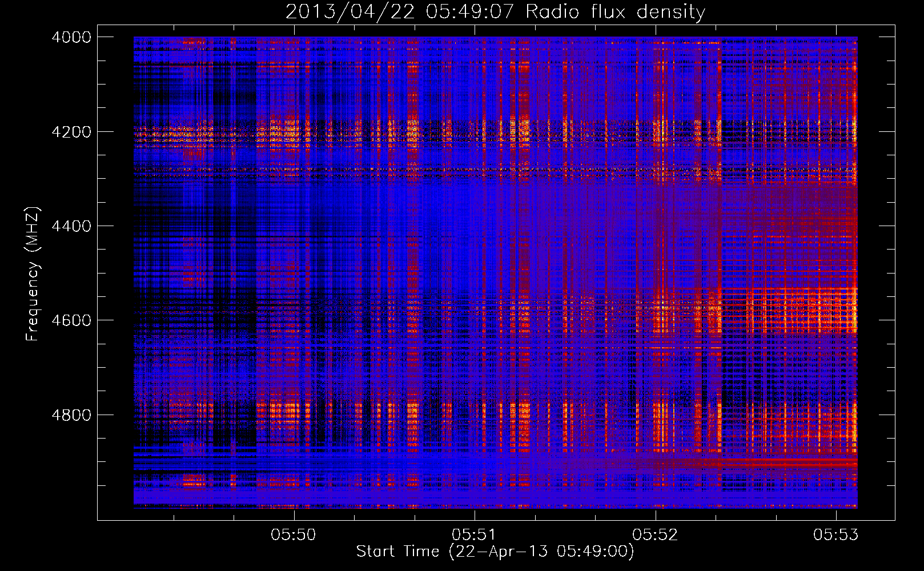This screenshot has height=571, width=924.
Task: Click the 05:52 time tick label
Action: tap(655, 534)
